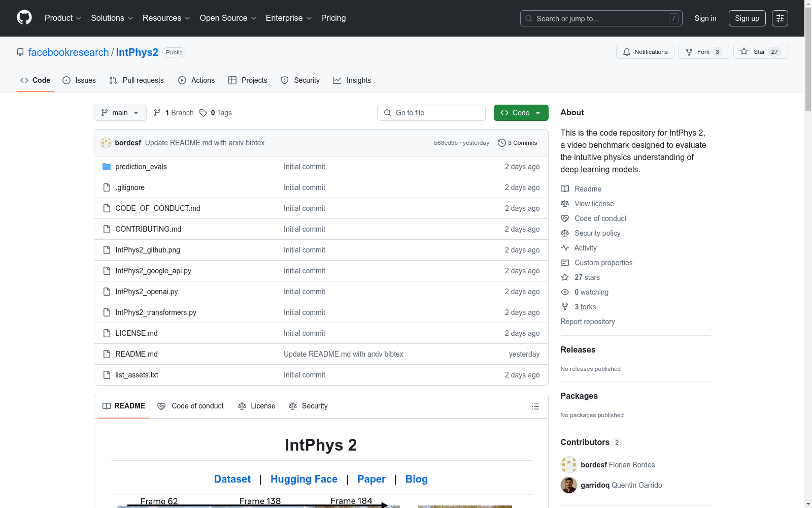Click the Report repository link
Image resolution: width=812 pixels, height=508 pixels.
pos(588,322)
